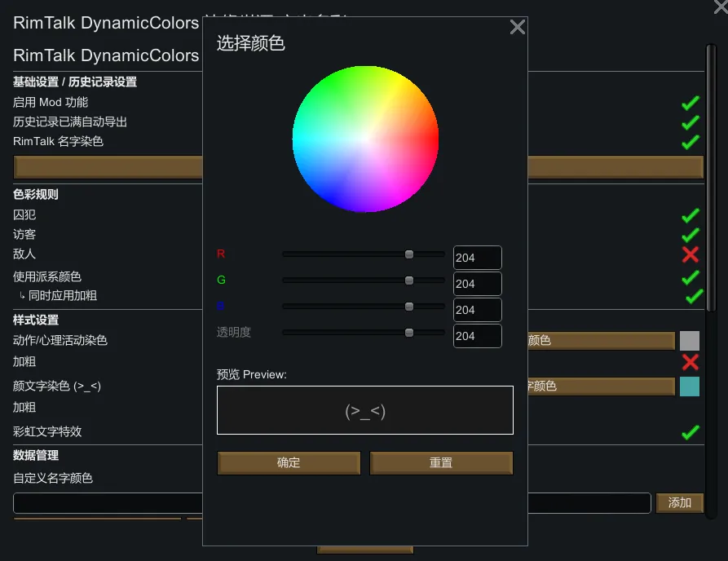Click the 添加 add button

click(679, 503)
